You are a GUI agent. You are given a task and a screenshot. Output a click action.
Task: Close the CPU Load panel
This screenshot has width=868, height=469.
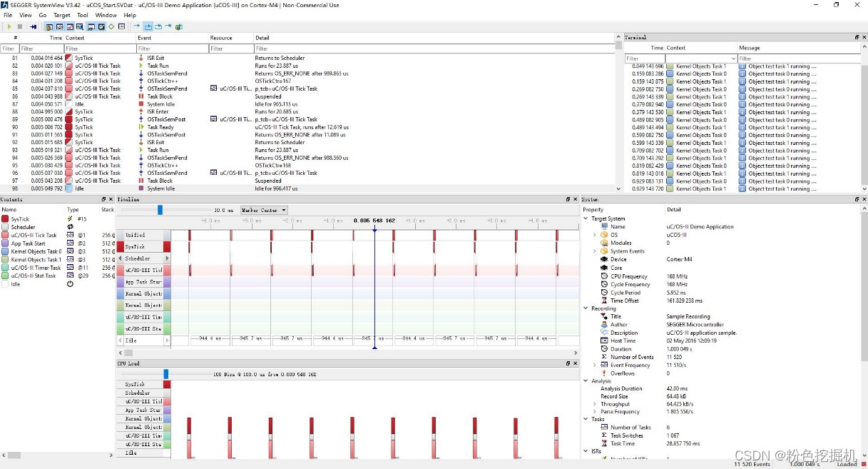click(x=575, y=363)
